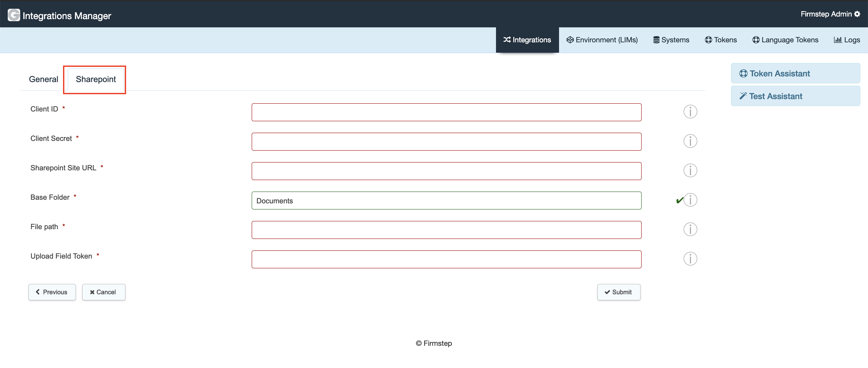The width and height of the screenshot is (868, 368).
Task: Click the info icon next to File path
Action: coord(690,229)
